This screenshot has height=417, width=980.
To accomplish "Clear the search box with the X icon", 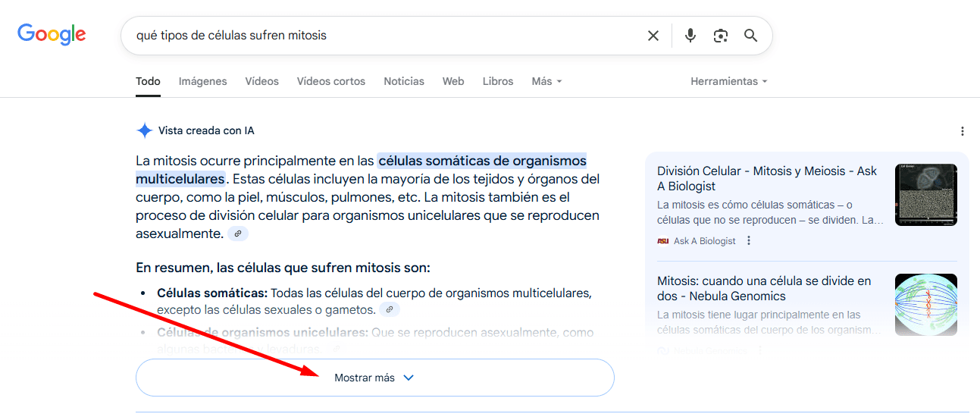I will (653, 36).
